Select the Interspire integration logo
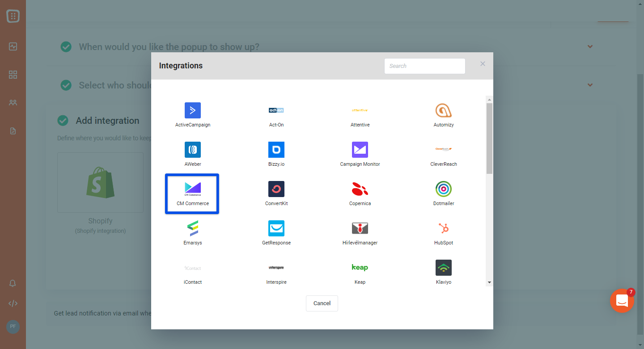This screenshot has height=349, width=644. pos(276,268)
